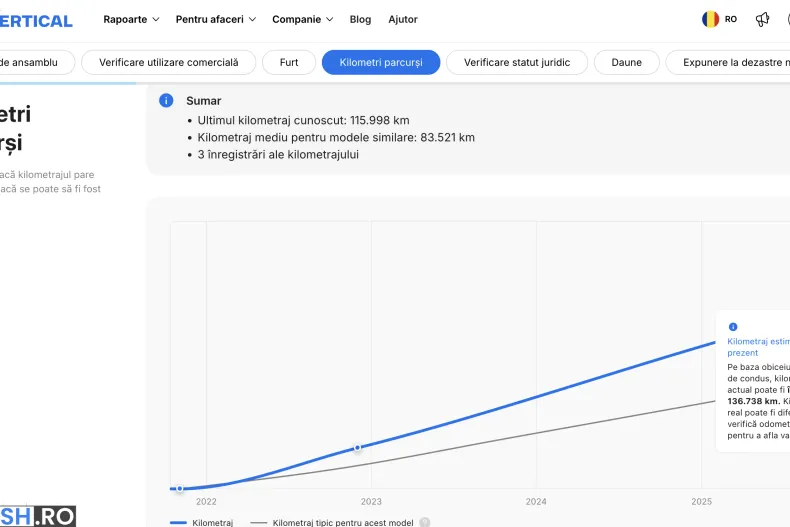790x527 pixels.
Task: Switch to Verificare utilizare comercială tab
Action: (168, 62)
